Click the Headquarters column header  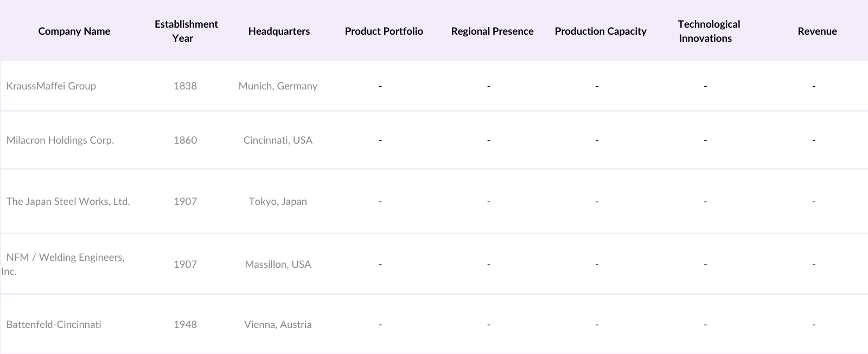279,31
